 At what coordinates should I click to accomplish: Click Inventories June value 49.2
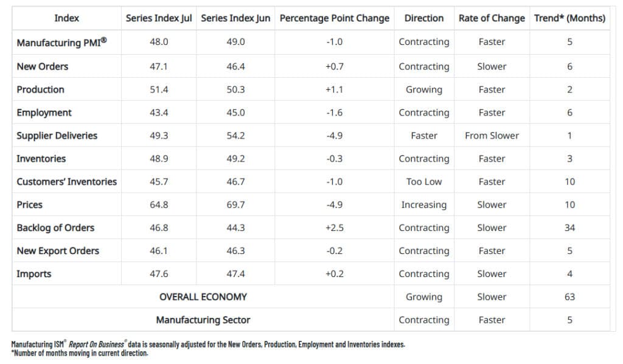click(x=235, y=159)
